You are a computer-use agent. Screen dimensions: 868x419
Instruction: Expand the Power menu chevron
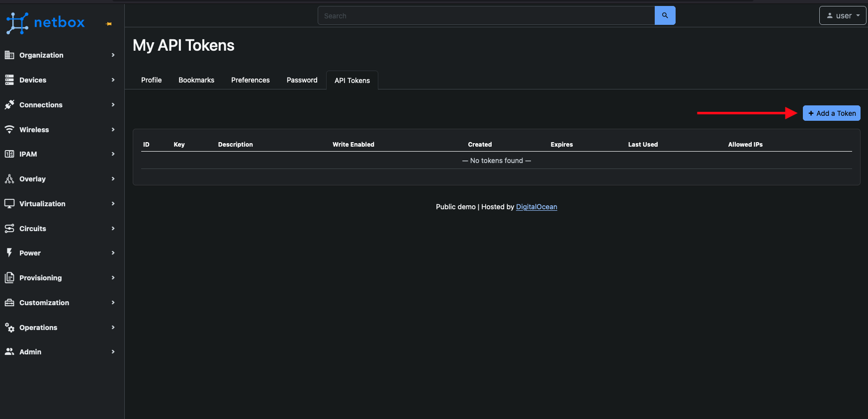pyautogui.click(x=113, y=253)
